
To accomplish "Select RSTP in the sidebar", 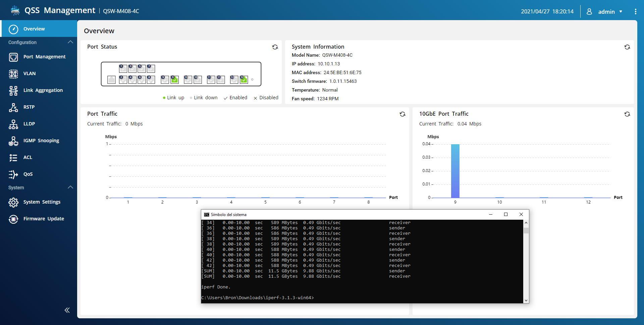I will click(39, 107).
